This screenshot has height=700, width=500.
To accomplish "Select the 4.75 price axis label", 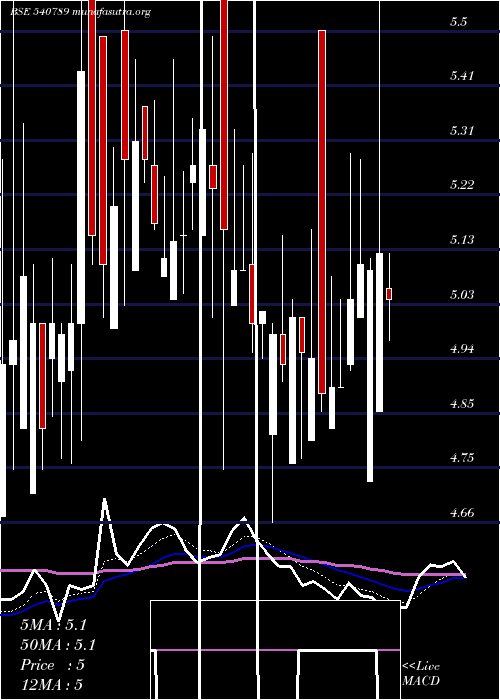I will [x=462, y=458].
